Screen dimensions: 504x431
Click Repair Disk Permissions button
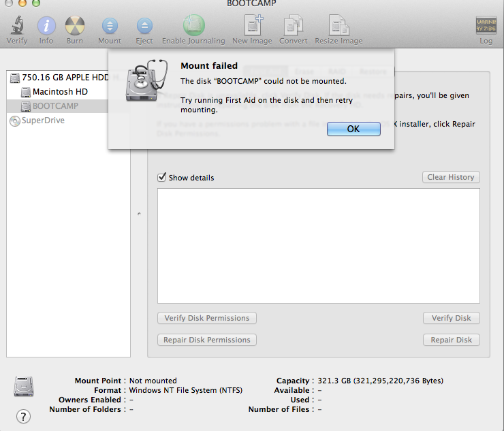(x=207, y=340)
